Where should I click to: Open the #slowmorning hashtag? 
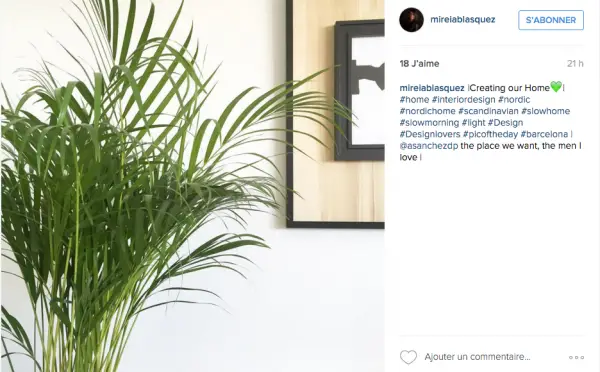[x=429, y=122]
